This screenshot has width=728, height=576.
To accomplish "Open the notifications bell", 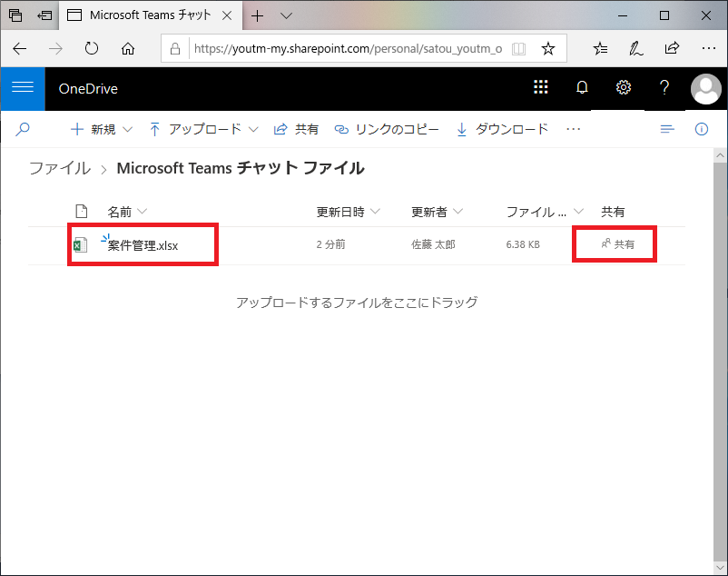I will [582, 87].
